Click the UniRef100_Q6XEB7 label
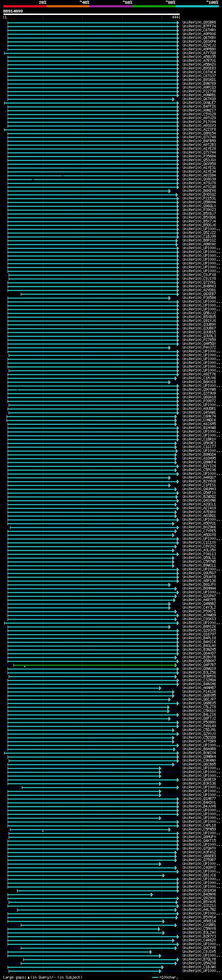This screenshot has width=222, height=980. (x=199, y=294)
